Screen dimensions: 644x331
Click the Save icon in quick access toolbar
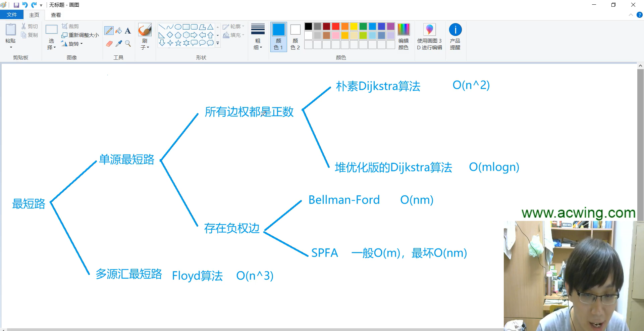(x=16, y=5)
